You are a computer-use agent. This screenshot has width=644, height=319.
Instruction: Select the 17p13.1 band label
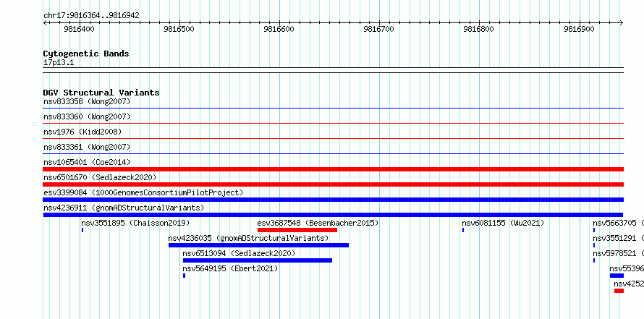coord(59,63)
